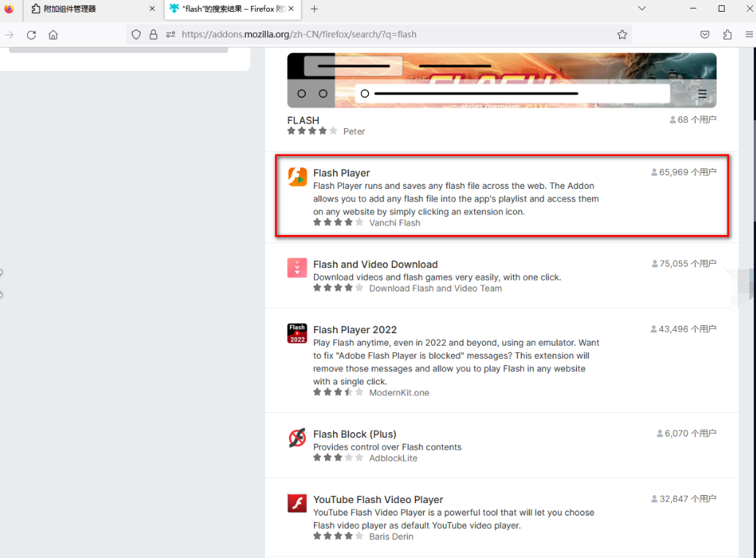Image resolution: width=756 pixels, height=558 pixels.
Task: Click author name AdblockLite
Action: [393, 458]
